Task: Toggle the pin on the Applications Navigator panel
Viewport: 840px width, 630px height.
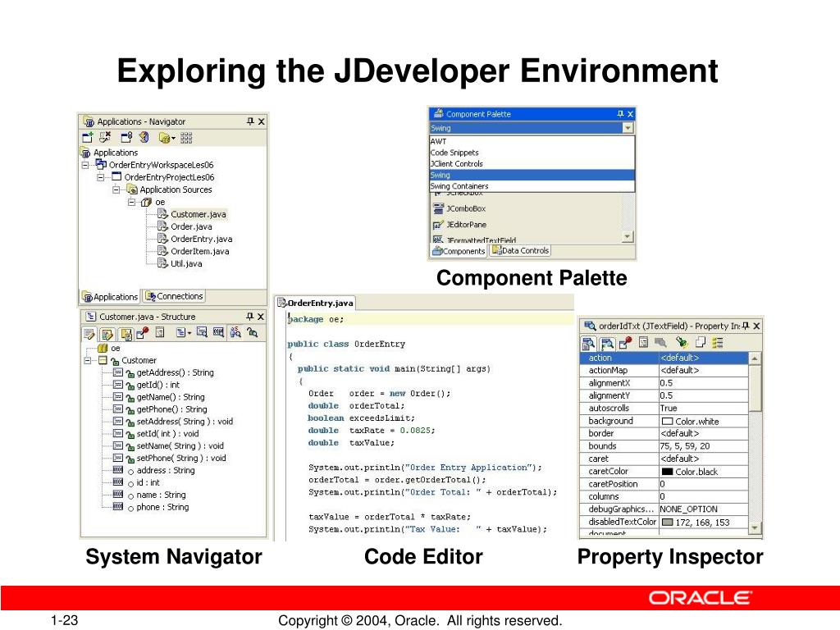Action: 250,121
